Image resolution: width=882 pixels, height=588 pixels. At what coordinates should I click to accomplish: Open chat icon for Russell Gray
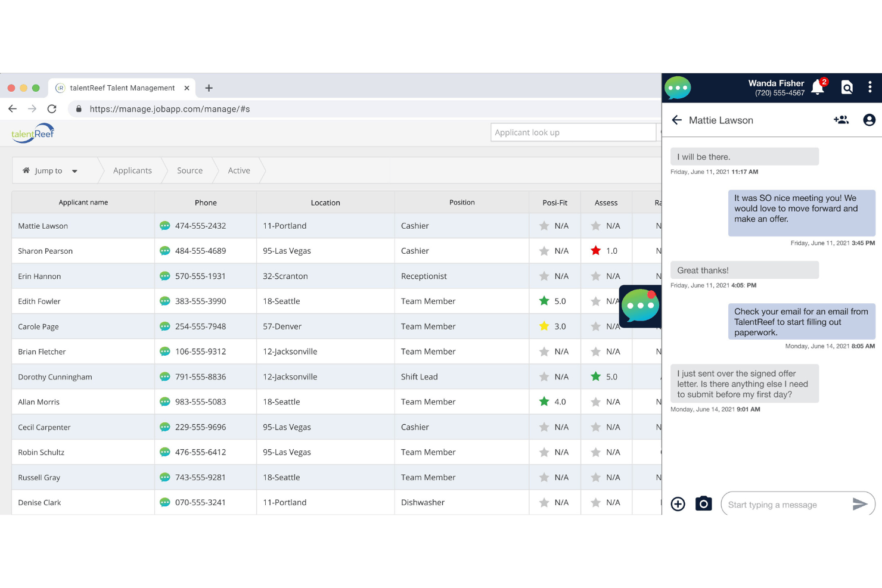165,477
